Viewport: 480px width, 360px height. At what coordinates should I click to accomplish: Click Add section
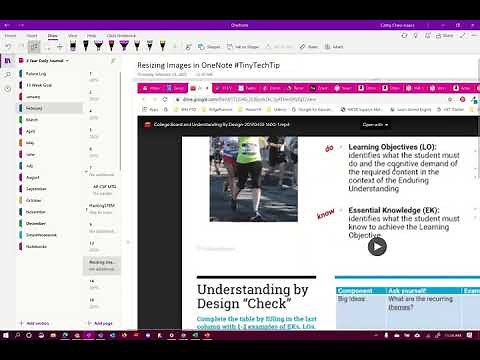(x=35, y=323)
